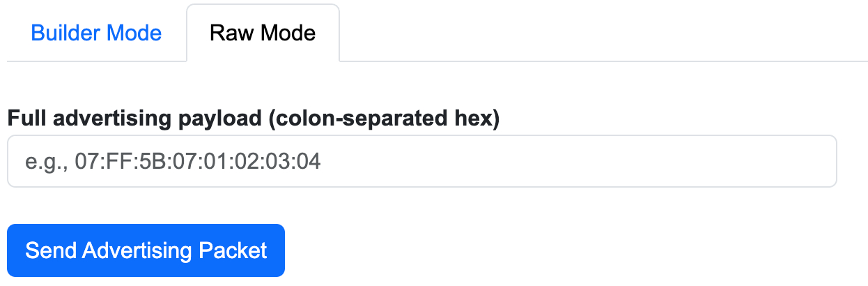This screenshot has width=868, height=286.
Task: Select the field showing placeholder 07:FF:5B:07:01:02:03:04
Action: (x=421, y=162)
